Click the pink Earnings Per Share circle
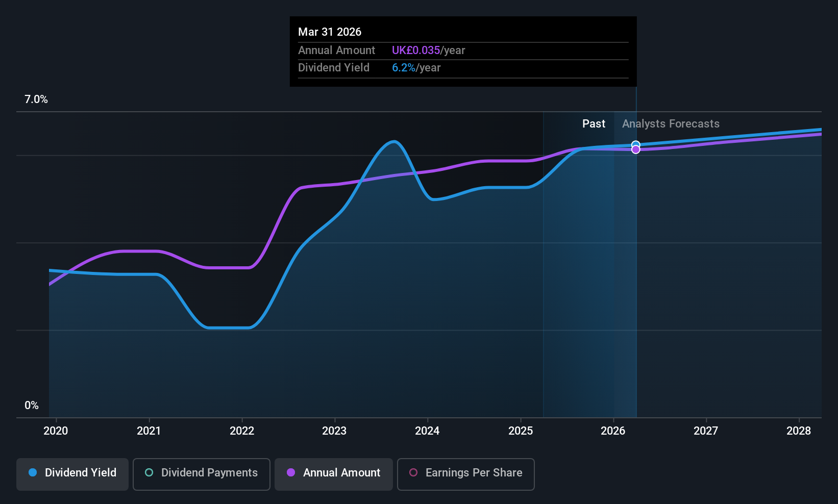Viewport: 838px width, 504px height. [x=413, y=472]
